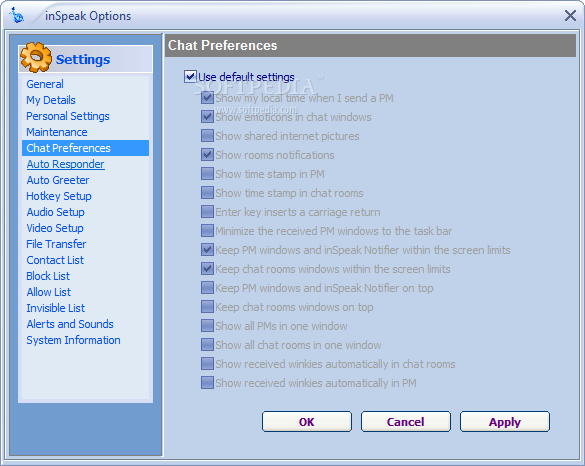Go to Alerts and Sounds
The width and height of the screenshot is (585, 466).
(x=70, y=324)
